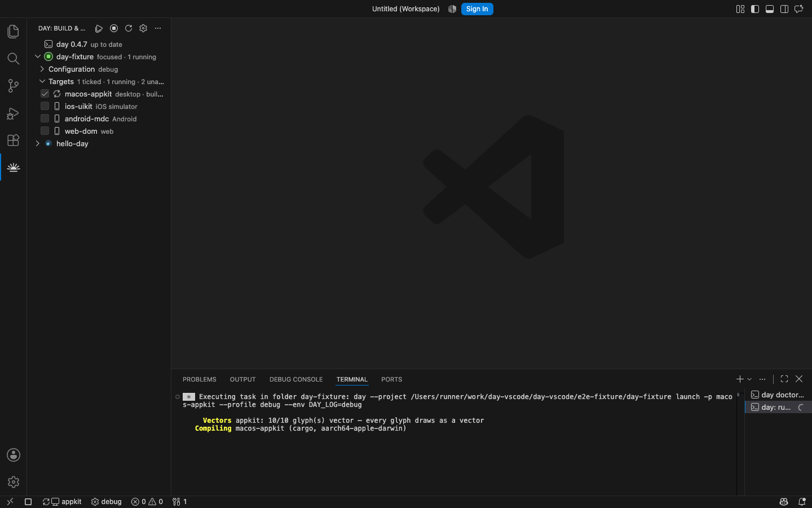The image size is (812, 508).
Task: Switch to the Output tab
Action: click(243, 379)
